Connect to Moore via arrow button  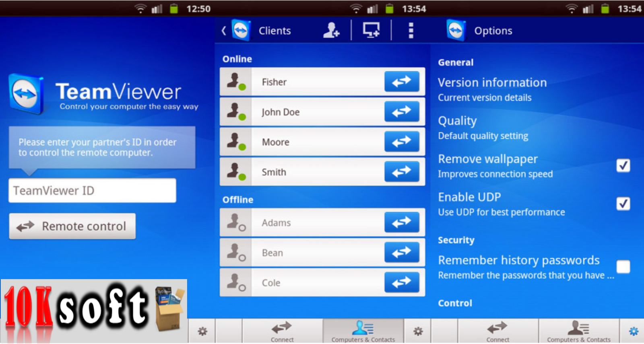(x=402, y=142)
